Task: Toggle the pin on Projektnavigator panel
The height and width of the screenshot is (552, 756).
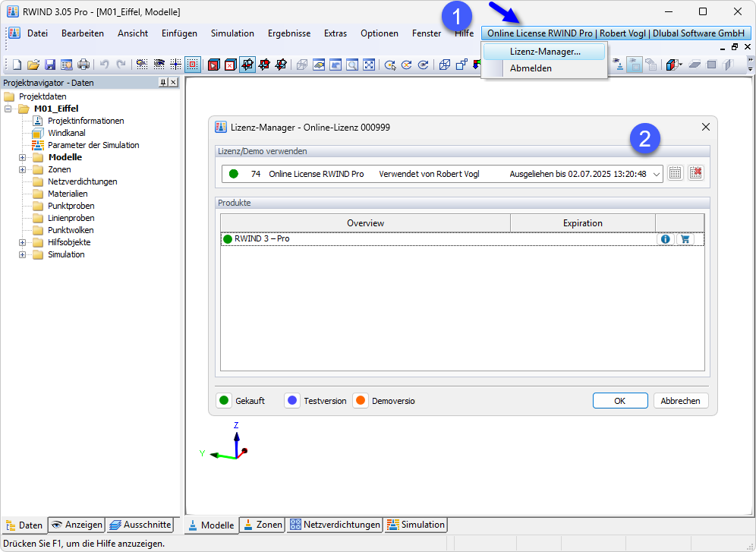Action: coord(163,83)
